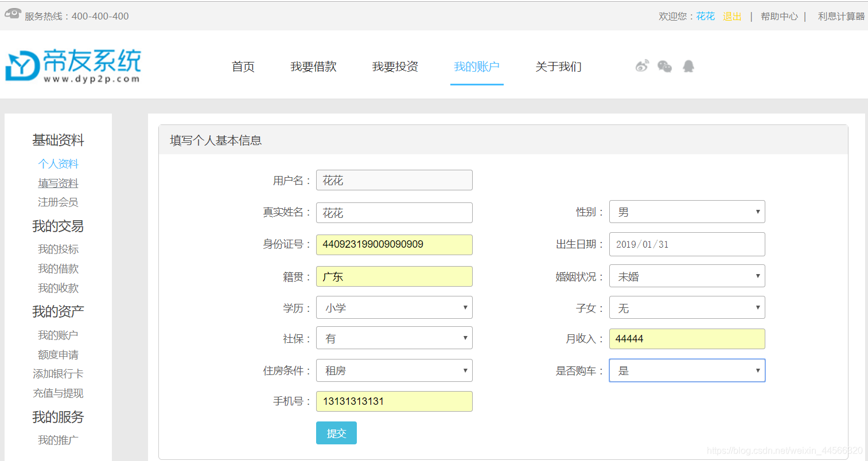The height and width of the screenshot is (461, 868).
Task: Open the 学历 dropdown
Action: (x=394, y=307)
